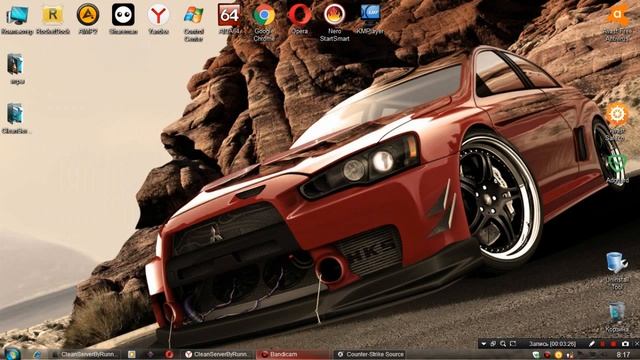Open Uninstall Tool desktop shortcut
Image resolution: width=640 pixels, height=360 pixels.
coord(617,271)
